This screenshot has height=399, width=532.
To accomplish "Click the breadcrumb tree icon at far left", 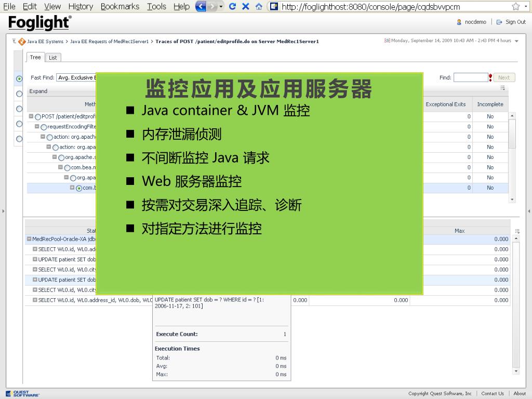I will point(14,41).
